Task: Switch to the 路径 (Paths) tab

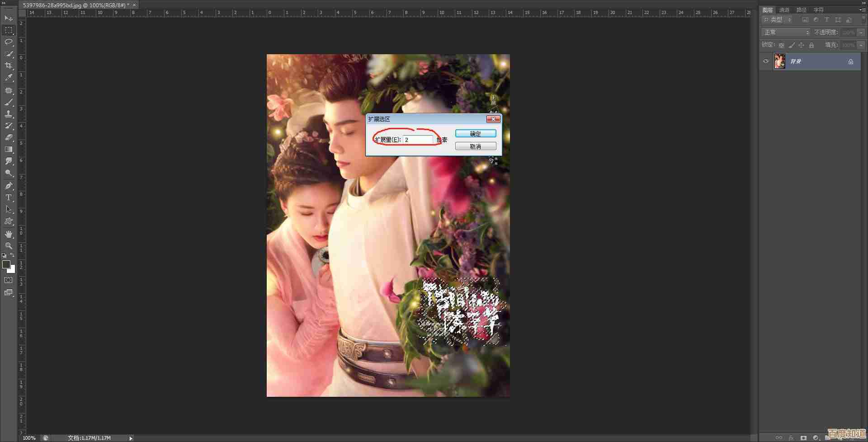Action: [x=801, y=9]
